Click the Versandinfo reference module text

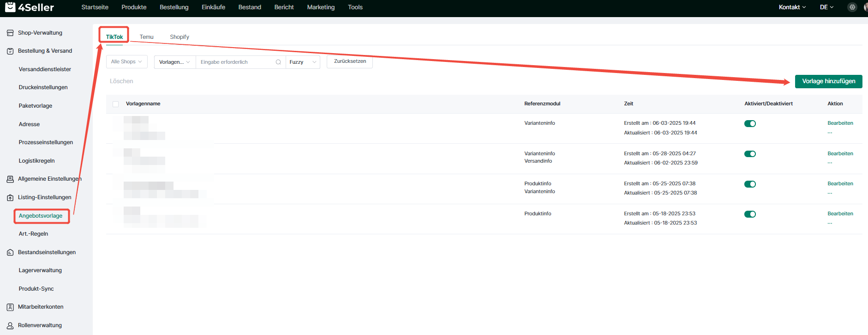pyautogui.click(x=538, y=161)
